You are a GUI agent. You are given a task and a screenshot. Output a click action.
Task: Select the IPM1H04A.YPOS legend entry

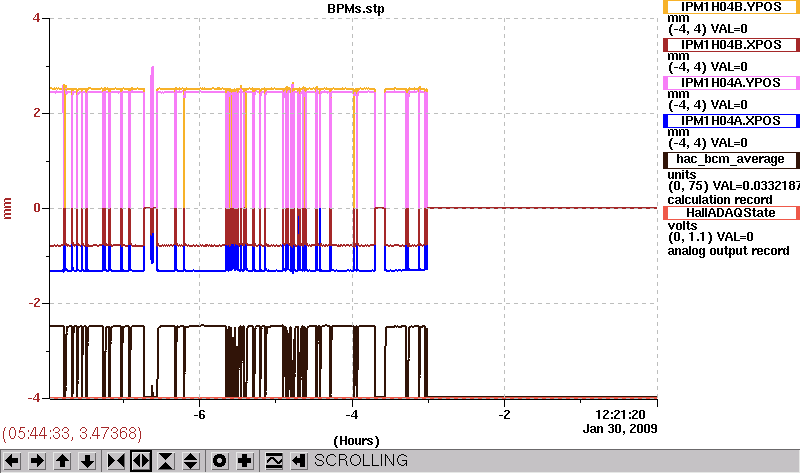coord(731,83)
